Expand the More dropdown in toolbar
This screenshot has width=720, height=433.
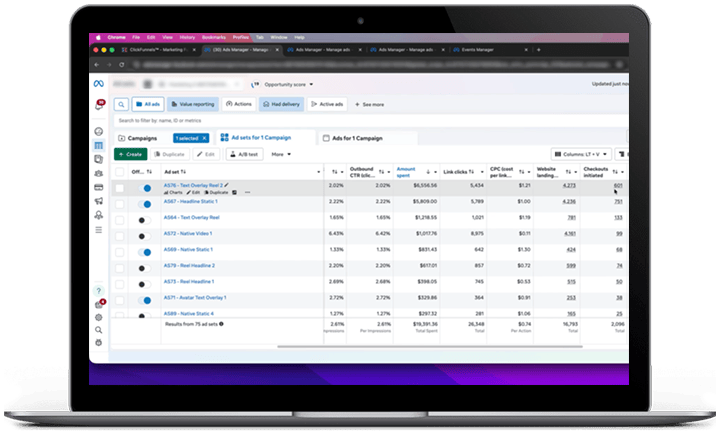click(x=279, y=154)
